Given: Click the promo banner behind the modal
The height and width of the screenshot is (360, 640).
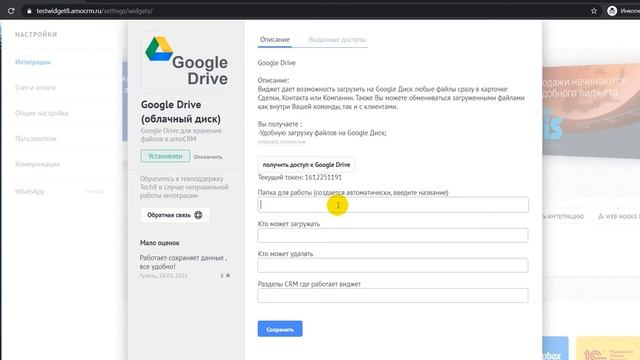Looking at the screenshot, I should (x=591, y=112).
